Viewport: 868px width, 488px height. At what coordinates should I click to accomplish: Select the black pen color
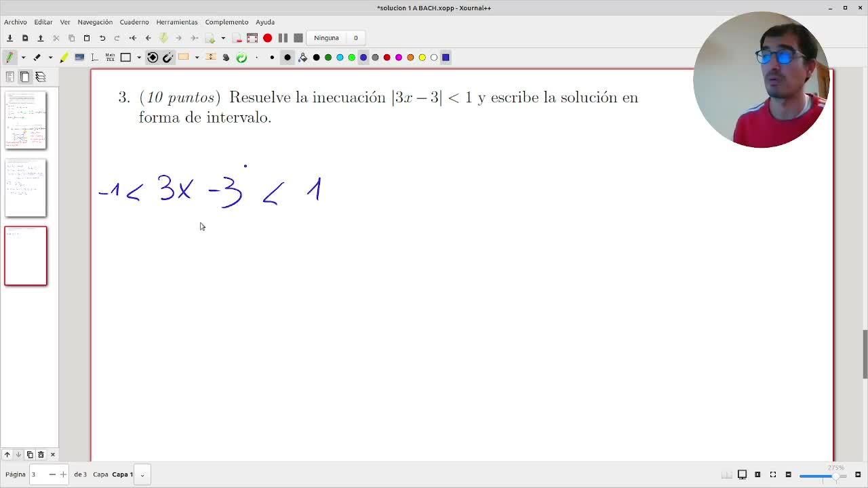pyautogui.click(x=316, y=58)
